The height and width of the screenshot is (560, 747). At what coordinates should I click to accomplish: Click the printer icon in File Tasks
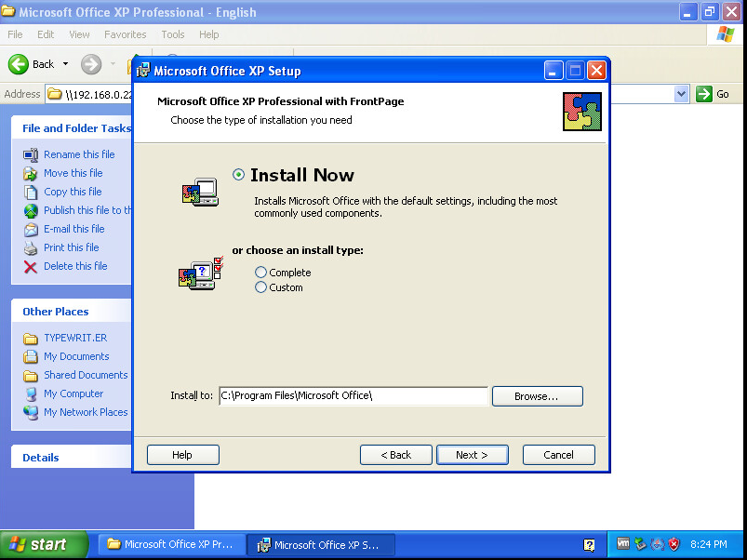tap(31, 248)
